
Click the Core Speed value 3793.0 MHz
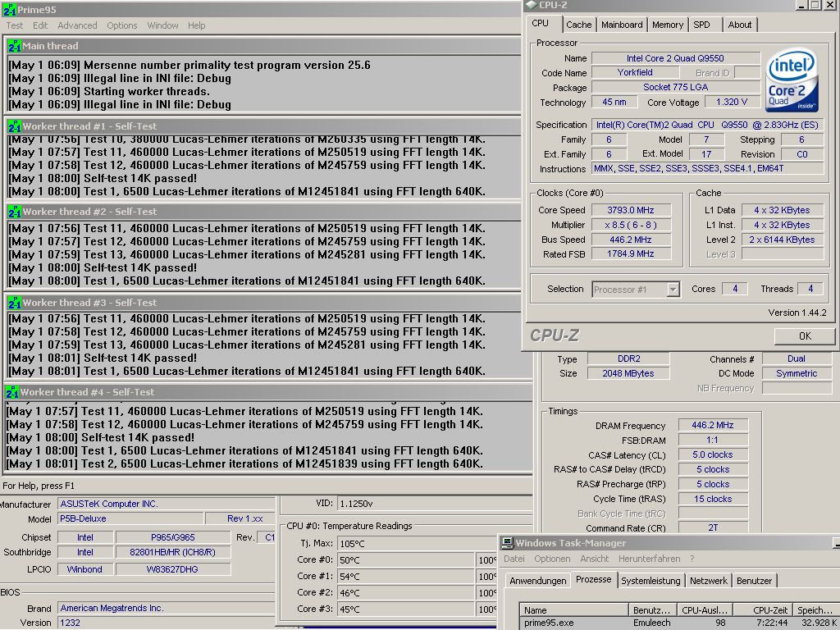tap(631, 210)
